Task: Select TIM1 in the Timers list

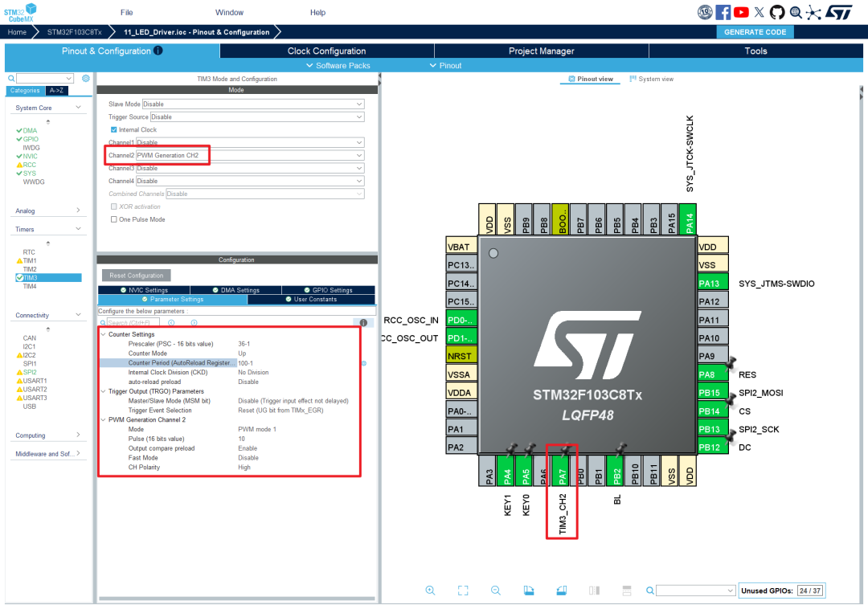Action: tap(30, 260)
